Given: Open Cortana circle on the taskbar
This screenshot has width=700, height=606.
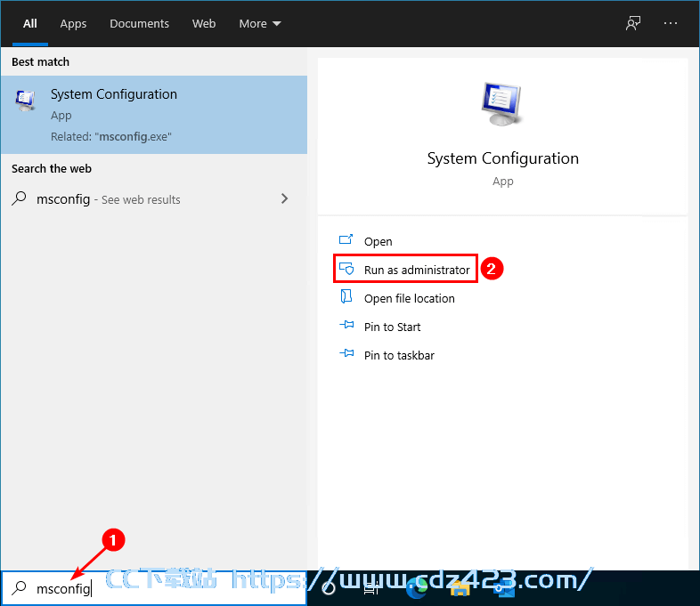Looking at the screenshot, I should [329, 588].
